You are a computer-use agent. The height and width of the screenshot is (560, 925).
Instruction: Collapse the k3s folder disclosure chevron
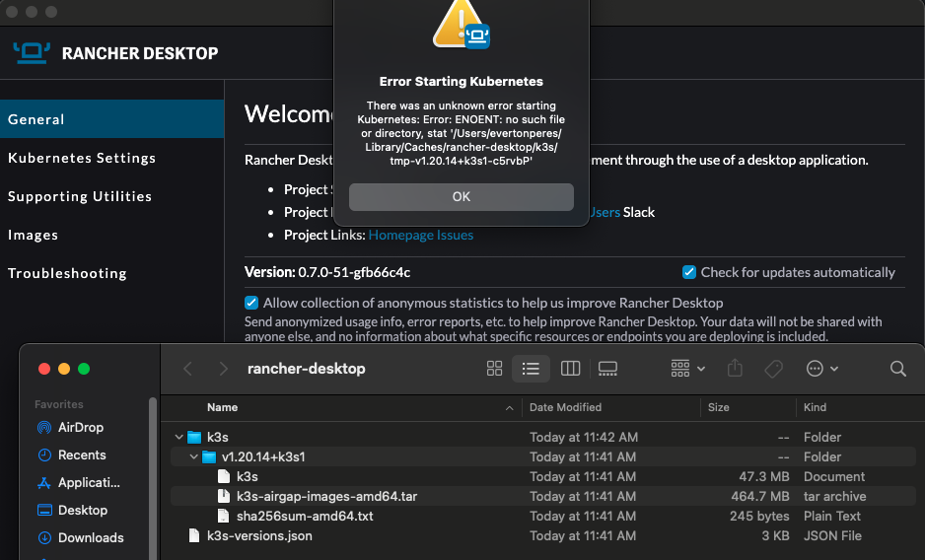178,438
